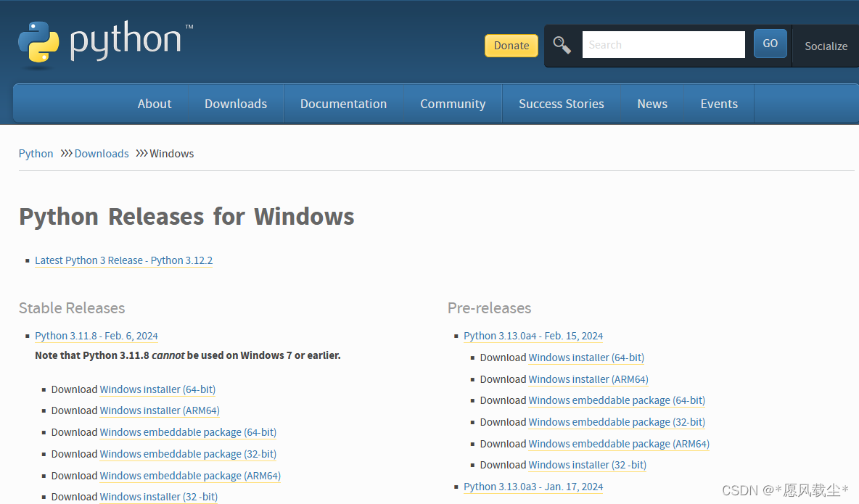859x504 pixels.
Task: Download pre-release Windows embeddable package (64-bit)
Action: pos(617,400)
